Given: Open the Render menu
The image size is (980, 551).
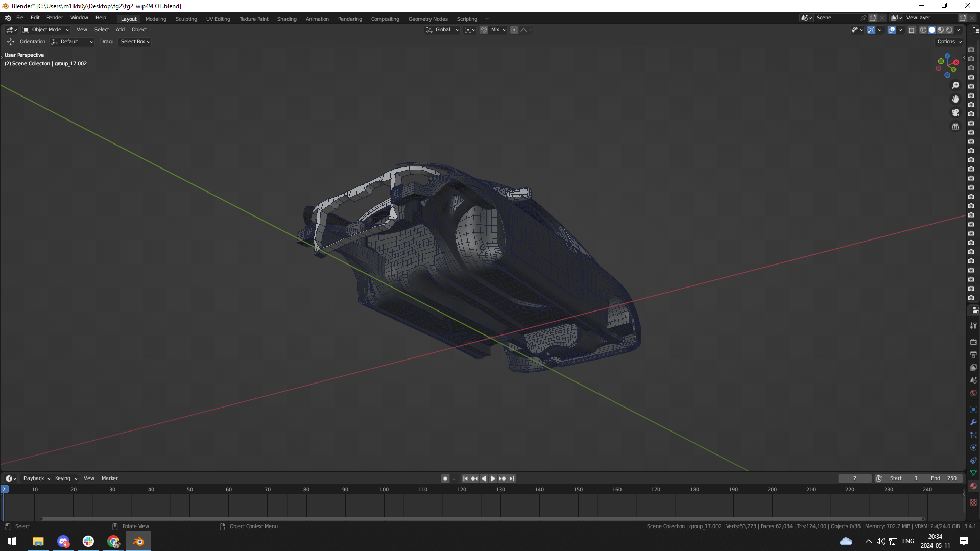Looking at the screenshot, I should [x=55, y=17].
